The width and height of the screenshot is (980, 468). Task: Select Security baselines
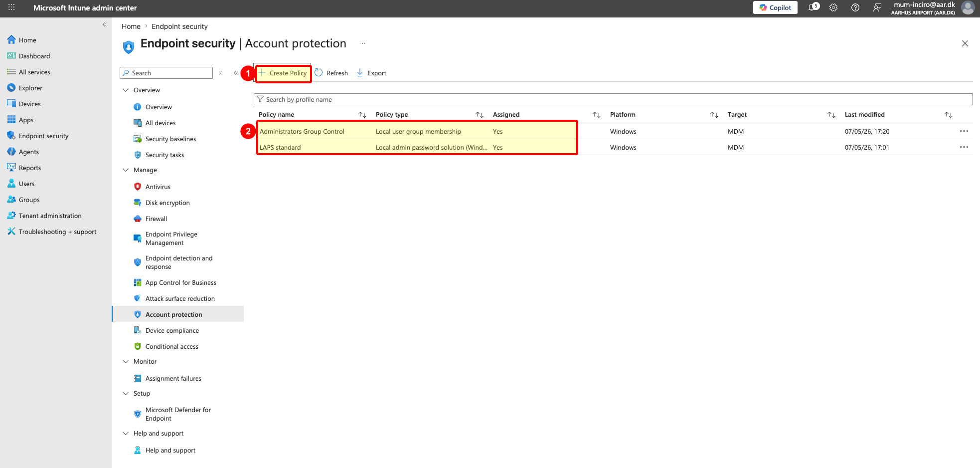[x=170, y=139]
